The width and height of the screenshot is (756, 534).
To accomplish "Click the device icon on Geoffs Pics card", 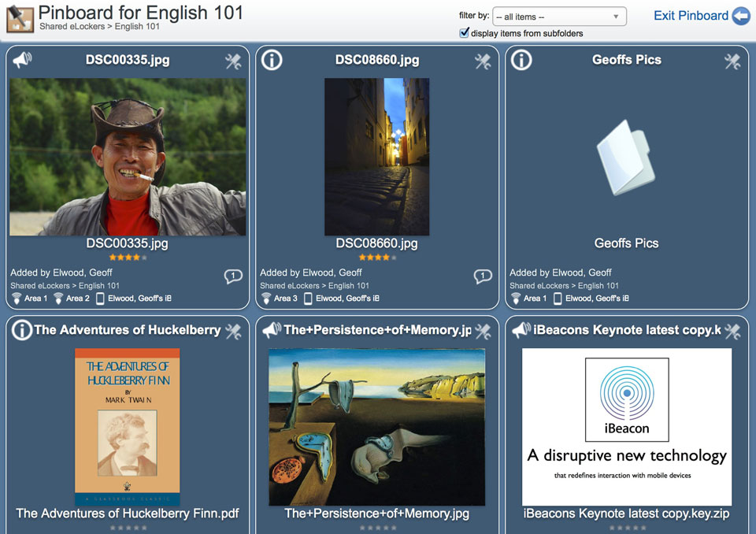I will [x=558, y=299].
